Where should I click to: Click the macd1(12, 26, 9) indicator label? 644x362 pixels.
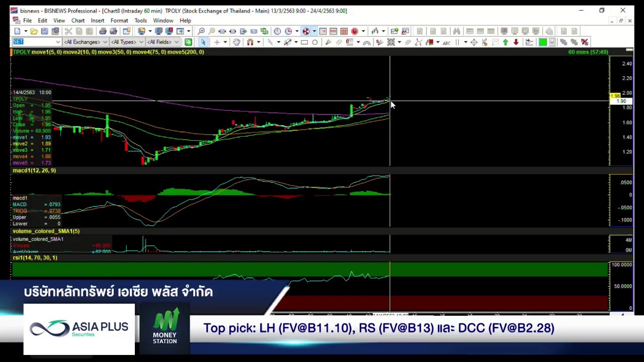coord(34,170)
